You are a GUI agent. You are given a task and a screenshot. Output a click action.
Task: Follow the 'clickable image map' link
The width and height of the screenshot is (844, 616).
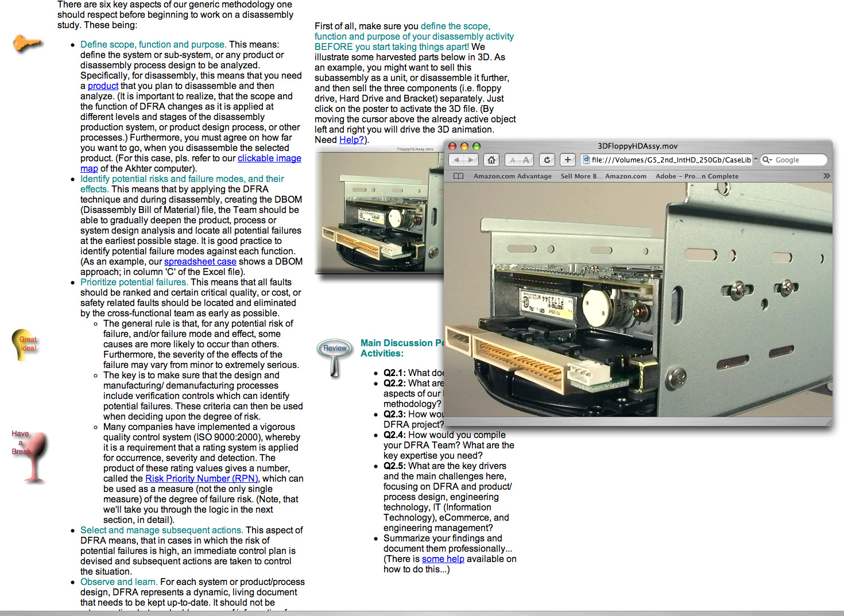pyautogui.click(x=191, y=163)
